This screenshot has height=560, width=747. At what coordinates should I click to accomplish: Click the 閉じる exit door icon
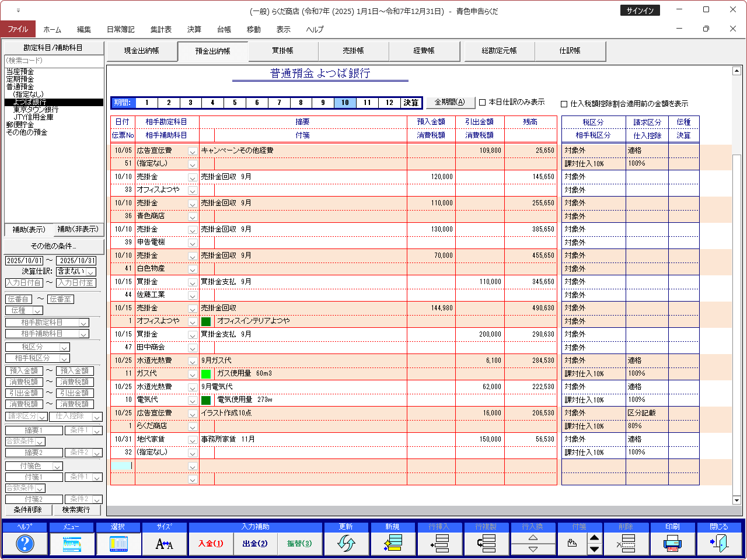coord(719,544)
